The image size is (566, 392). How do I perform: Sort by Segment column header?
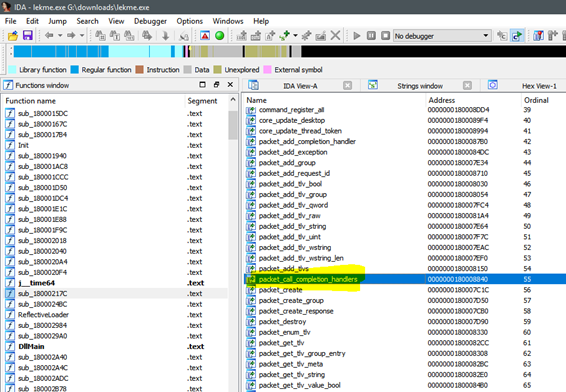pos(206,101)
